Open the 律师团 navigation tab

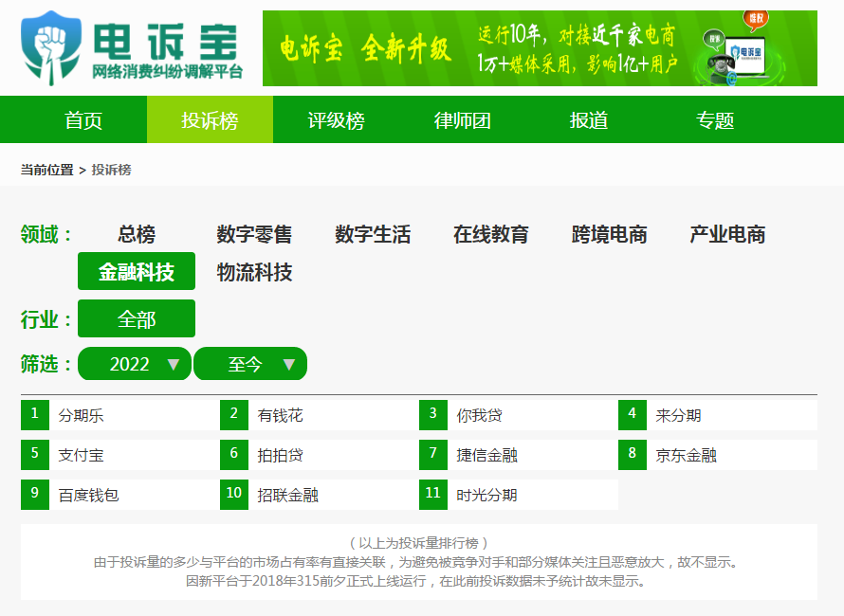463,120
